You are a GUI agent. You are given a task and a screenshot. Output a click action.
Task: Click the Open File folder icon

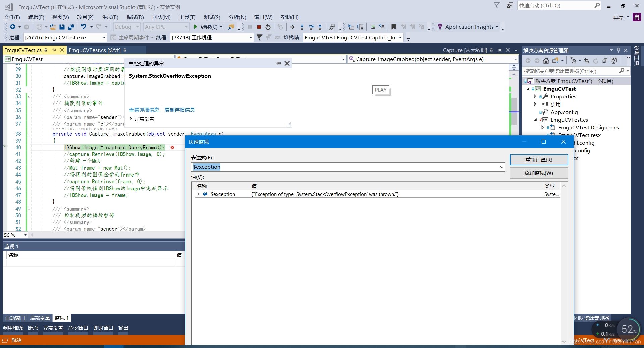[53, 27]
